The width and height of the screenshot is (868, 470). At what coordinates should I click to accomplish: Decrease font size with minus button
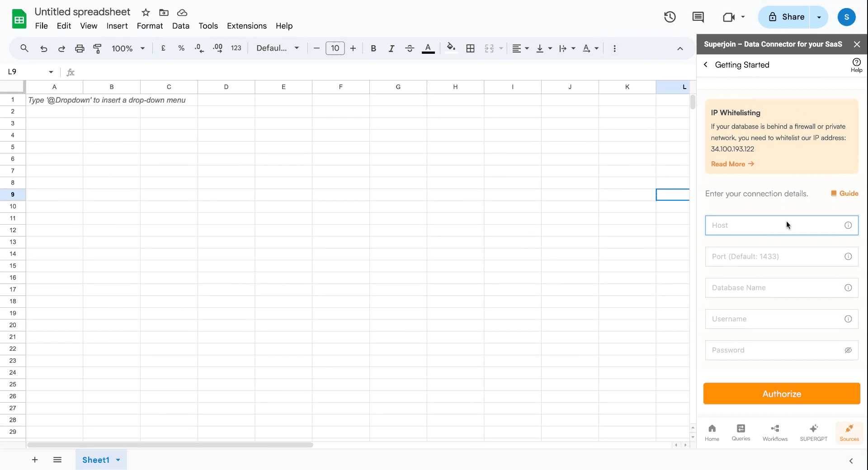tap(316, 48)
